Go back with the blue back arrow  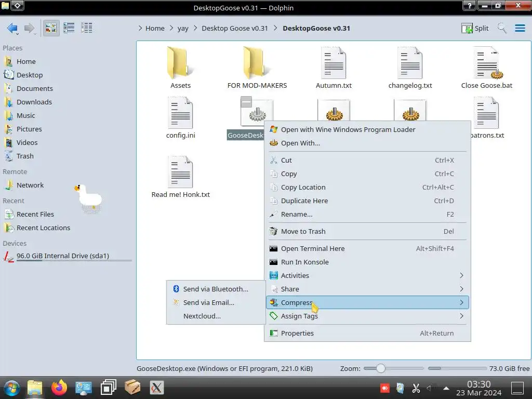[x=12, y=28]
